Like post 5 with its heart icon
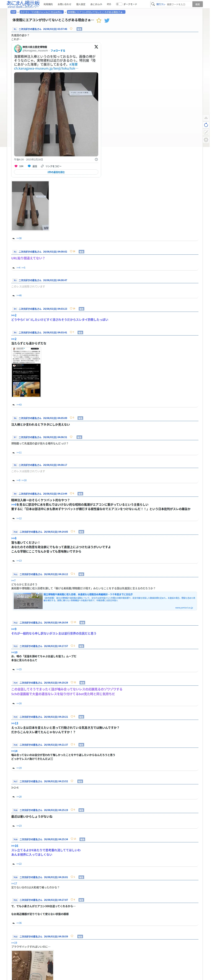 point(71,332)
